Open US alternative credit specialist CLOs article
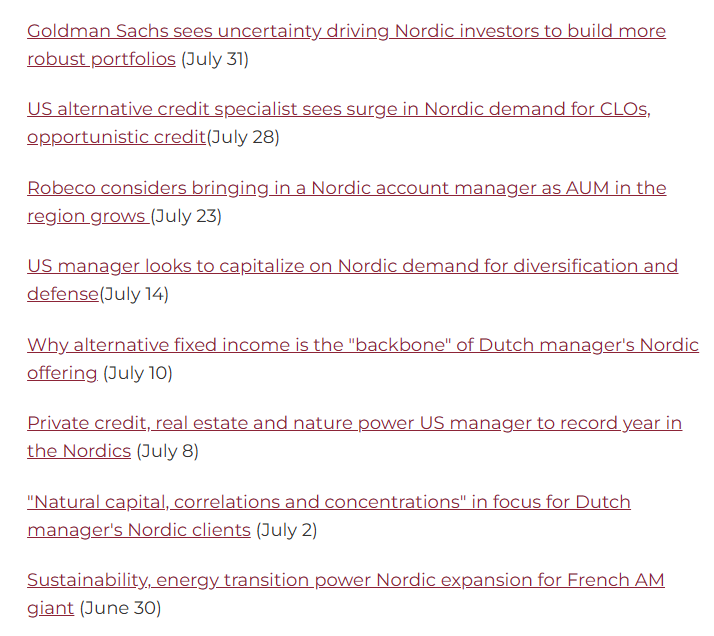The width and height of the screenshot is (714, 636). [x=339, y=109]
